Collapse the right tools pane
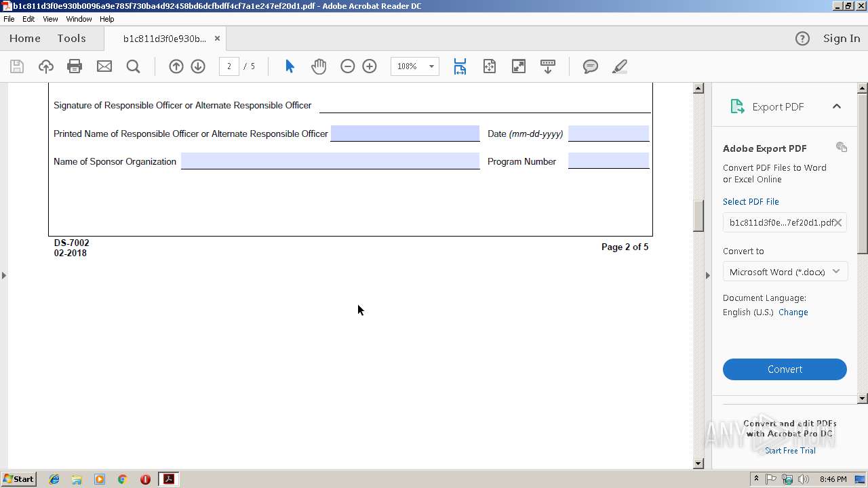868x488 pixels. [707, 275]
